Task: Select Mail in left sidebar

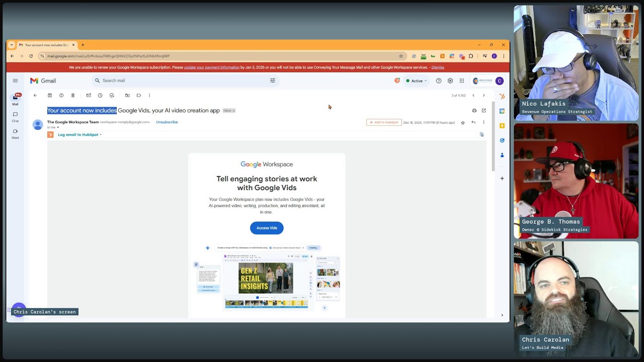Action: pyautogui.click(x=15, y=100)
